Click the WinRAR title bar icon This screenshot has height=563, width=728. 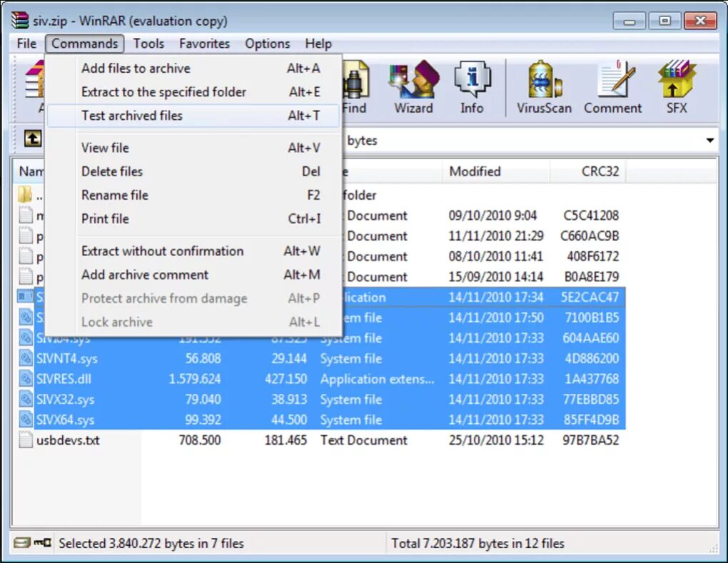(20, 21)
